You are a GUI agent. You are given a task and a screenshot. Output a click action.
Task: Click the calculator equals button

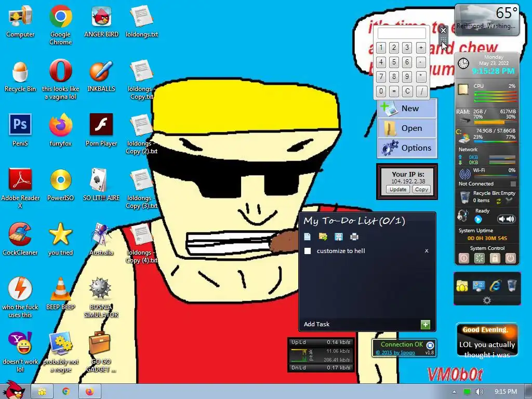click(394, 91)
